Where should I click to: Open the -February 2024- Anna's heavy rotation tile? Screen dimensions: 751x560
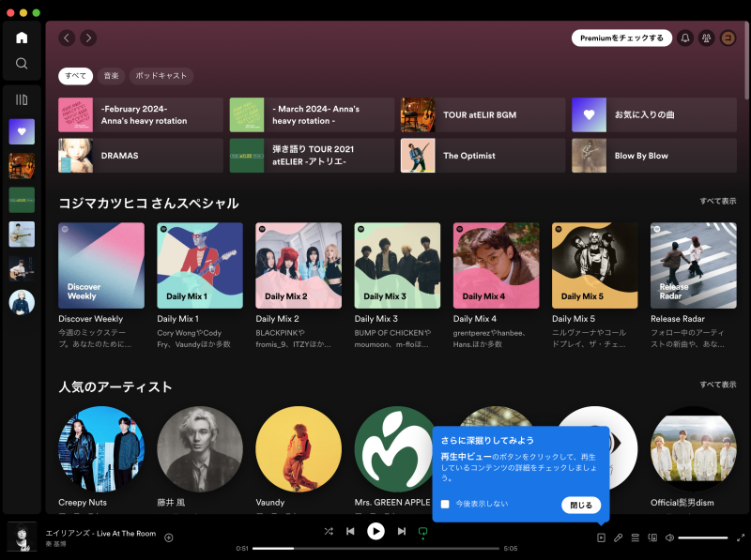click(x=141, y=114)
